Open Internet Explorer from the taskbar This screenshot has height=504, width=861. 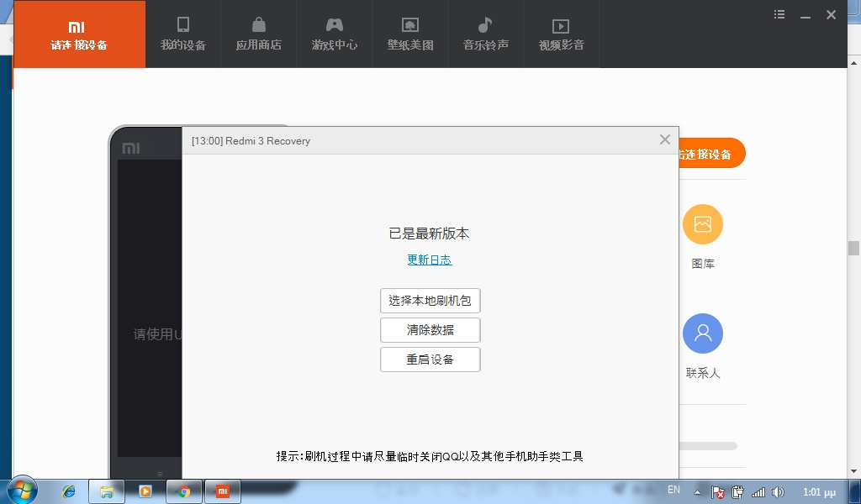tap(69, 491)
